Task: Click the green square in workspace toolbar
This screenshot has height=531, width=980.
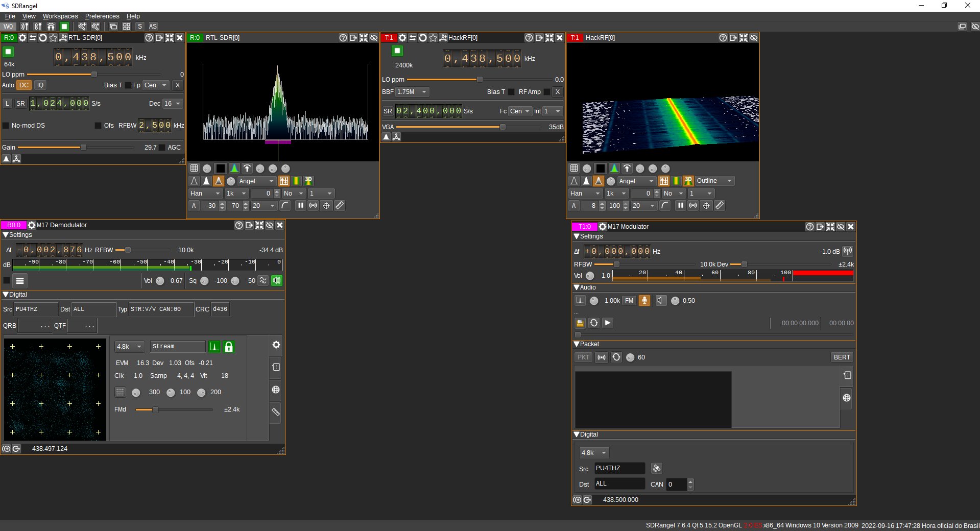Action: [x=64, y=27]
